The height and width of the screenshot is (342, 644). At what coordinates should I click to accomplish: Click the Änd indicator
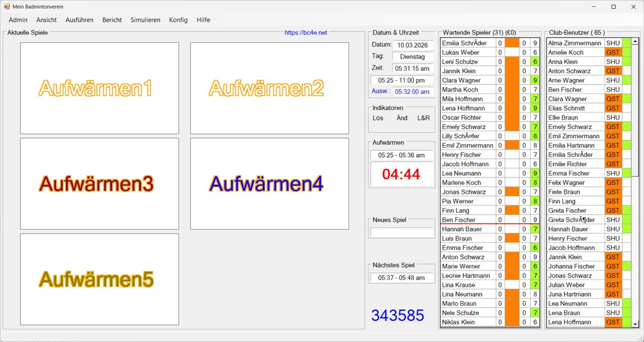[402, 118]
